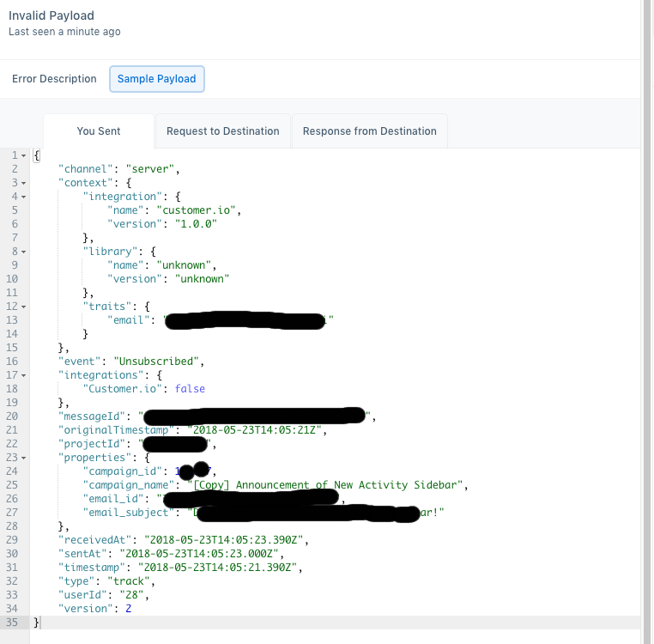
Task: Place cursor after closing brace on line 35
Action: [41, 623]
